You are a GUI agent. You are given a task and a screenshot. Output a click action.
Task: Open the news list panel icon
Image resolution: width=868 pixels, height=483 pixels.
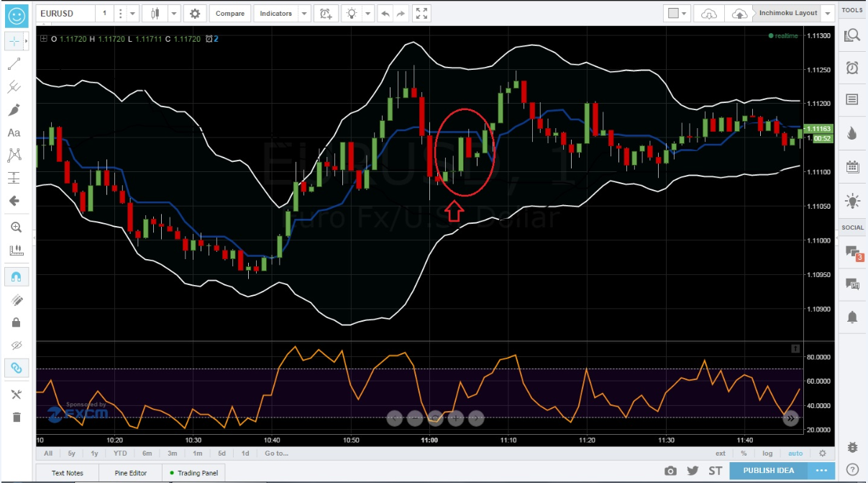tap(852, 99)
